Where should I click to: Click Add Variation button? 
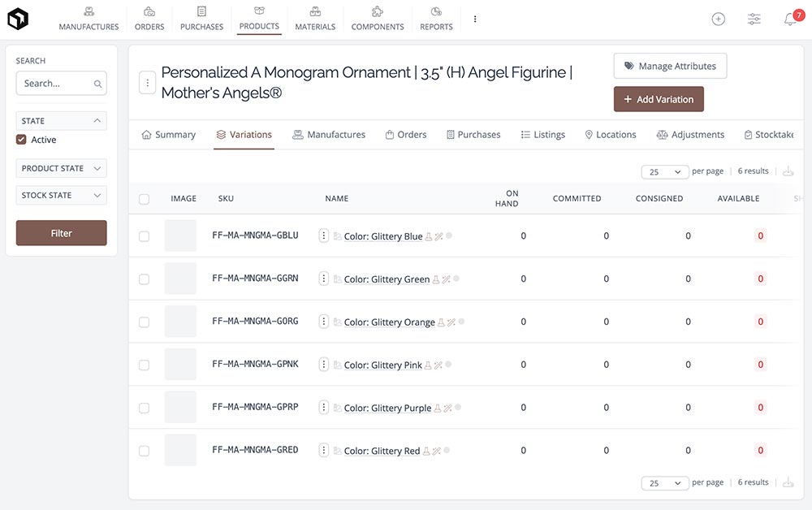click(x=659, y=99)
